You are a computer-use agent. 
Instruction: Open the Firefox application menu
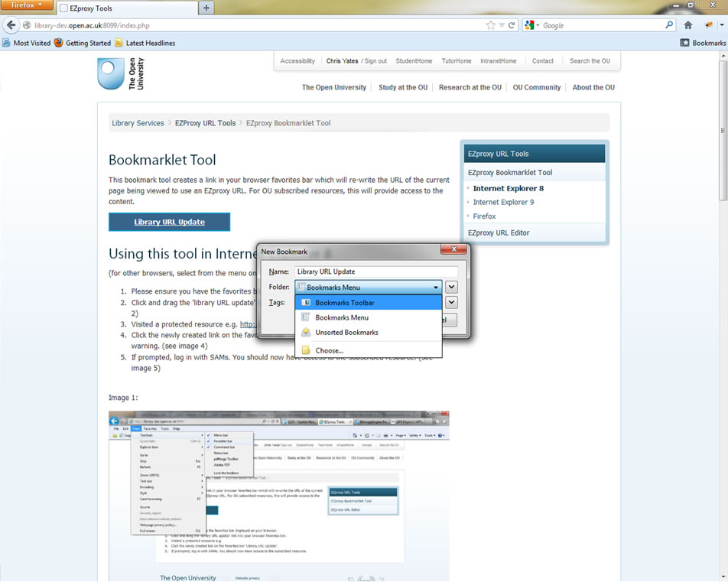click(27, 5)
